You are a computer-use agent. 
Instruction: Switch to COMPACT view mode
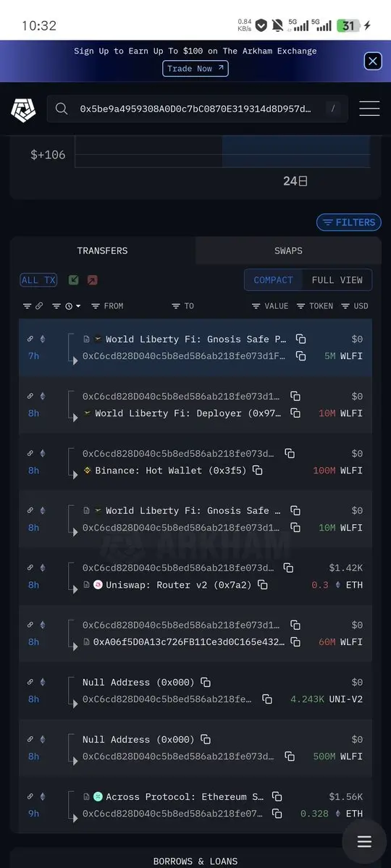pos(273,280)
